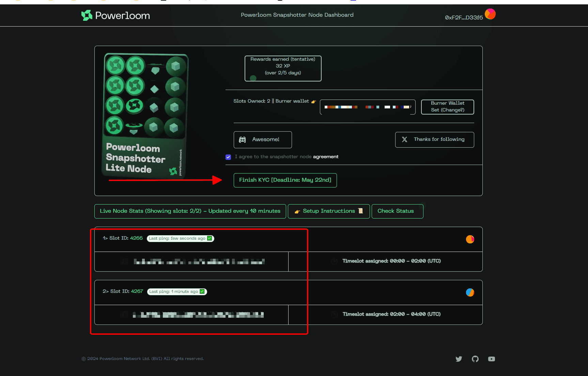Click the X logo on Thanks for following
This screenshot has height=376, width=588.
pos(404,139)
